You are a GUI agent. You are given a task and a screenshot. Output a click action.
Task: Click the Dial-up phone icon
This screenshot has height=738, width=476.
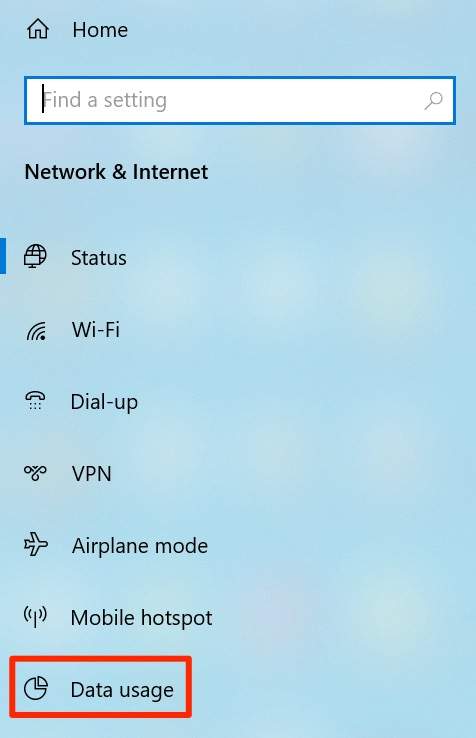click(35, 401)
